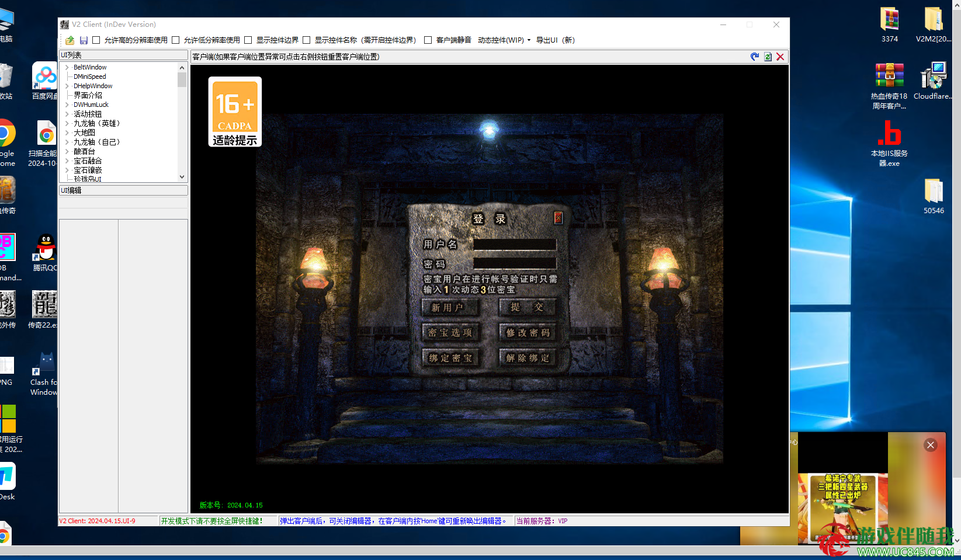Expand the 酿酒台 tree node
Image resolution: width=961 pixels, height=560 pixels.
(67, 152)
